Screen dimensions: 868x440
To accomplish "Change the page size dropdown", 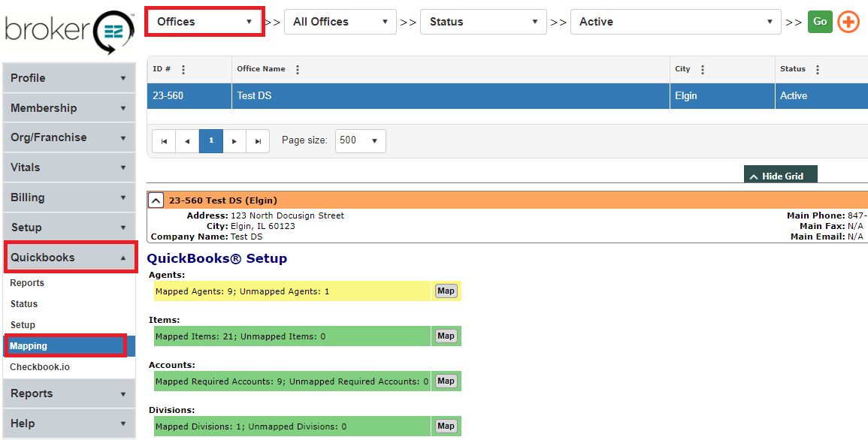I will click(360, 140).
